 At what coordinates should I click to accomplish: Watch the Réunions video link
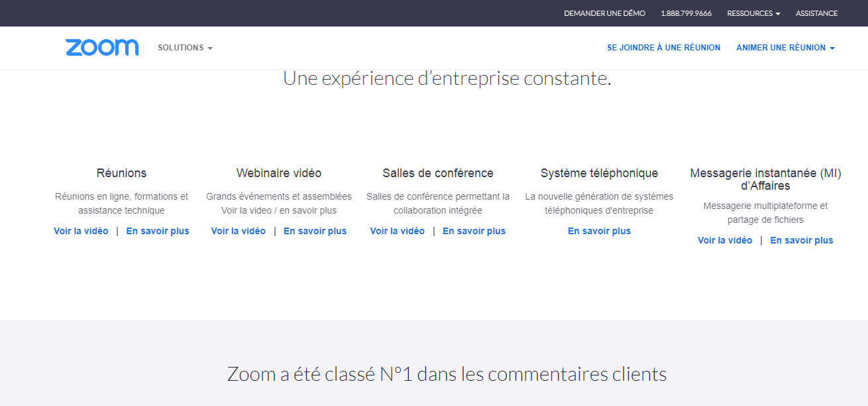[x=81, y=231]
